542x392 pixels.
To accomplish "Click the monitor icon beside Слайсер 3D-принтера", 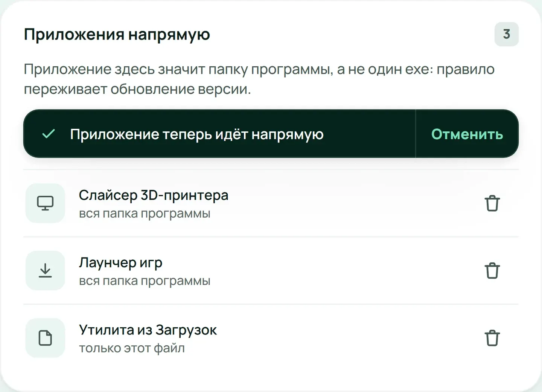I will pos(45,203).
